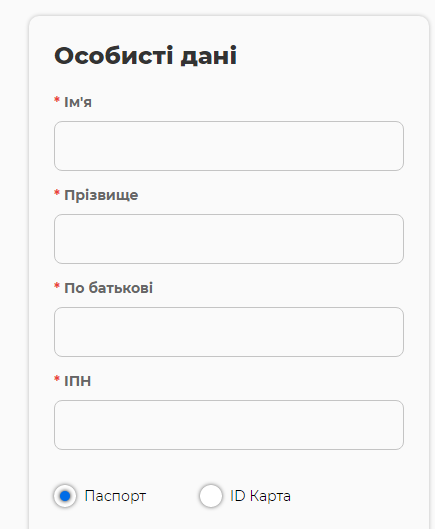
Task: Click the ІПН field label
Action: pyautogui.click(x=78, y=381)
